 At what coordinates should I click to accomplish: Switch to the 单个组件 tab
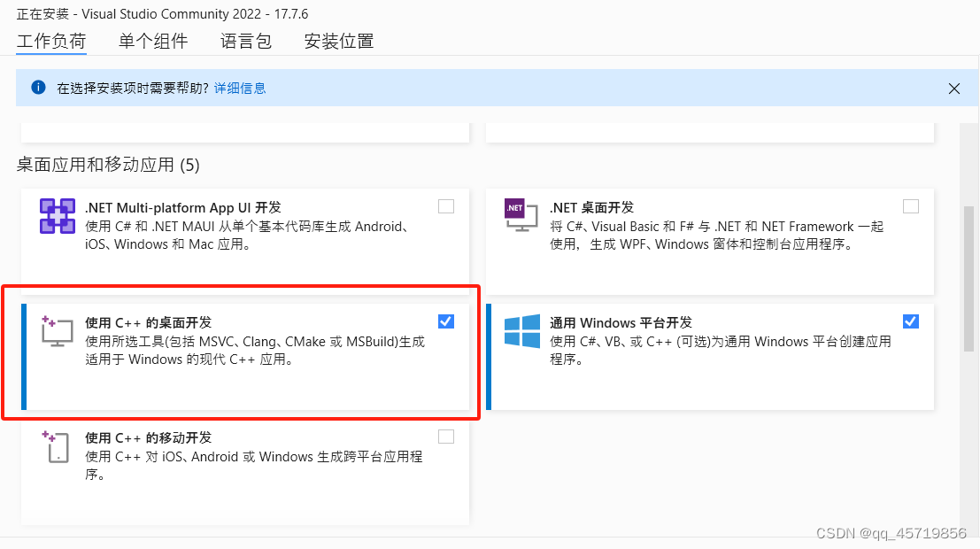153,42
